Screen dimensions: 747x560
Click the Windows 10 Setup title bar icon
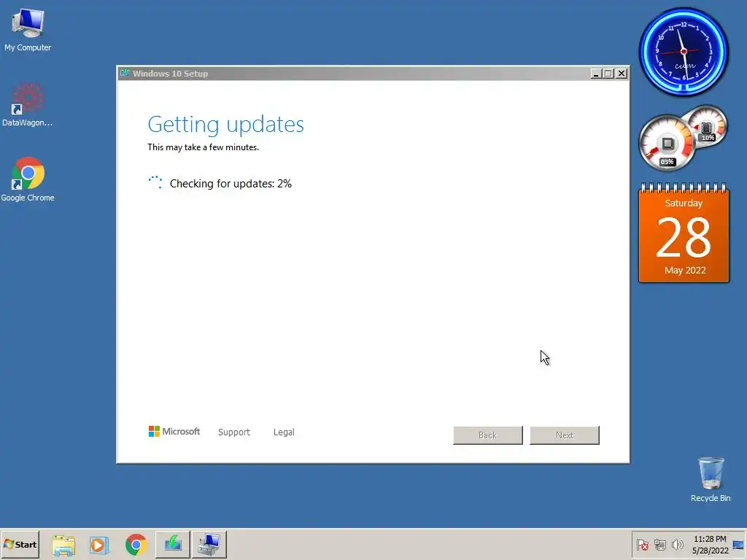125,74
